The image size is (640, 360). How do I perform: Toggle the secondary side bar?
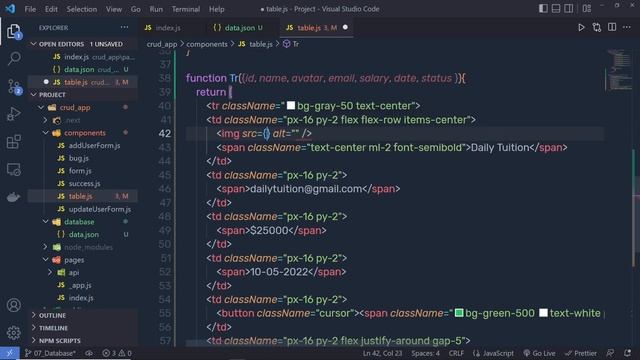[x=569, y=9]
